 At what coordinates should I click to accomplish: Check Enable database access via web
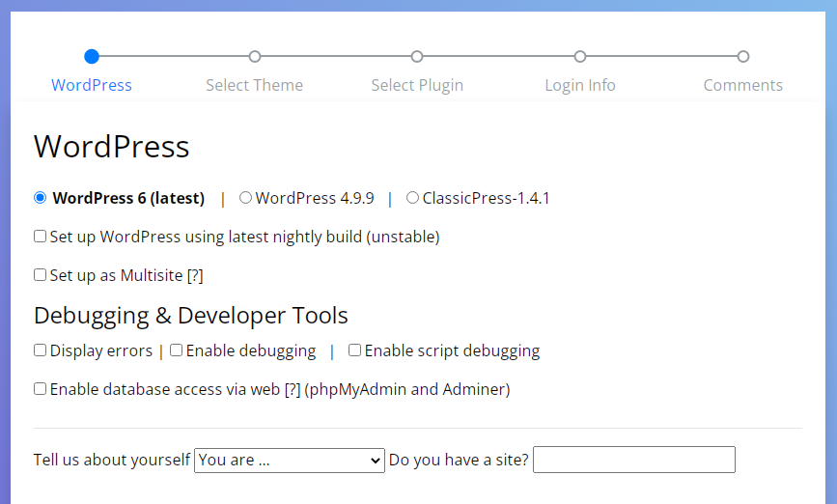[40, 389]
